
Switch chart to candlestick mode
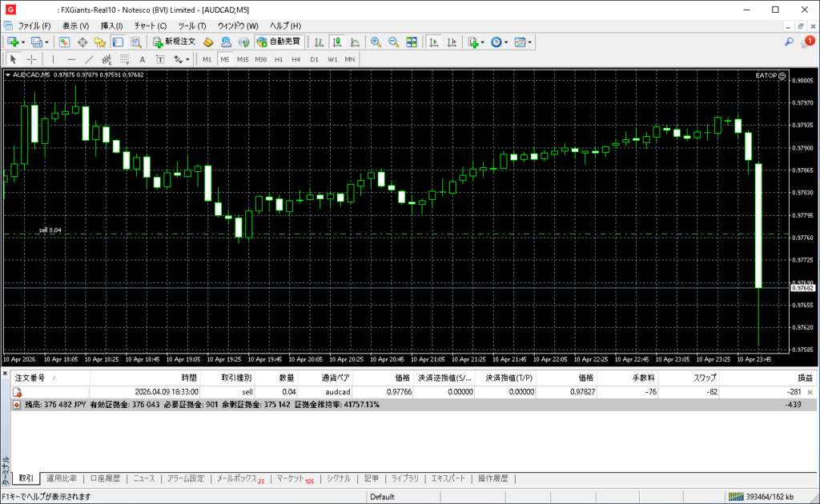[337, 42]
